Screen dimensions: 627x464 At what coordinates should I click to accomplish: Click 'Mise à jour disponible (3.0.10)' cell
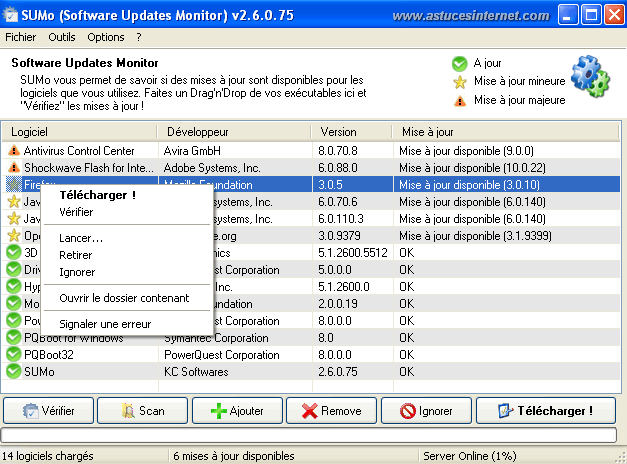pos(469,185)
